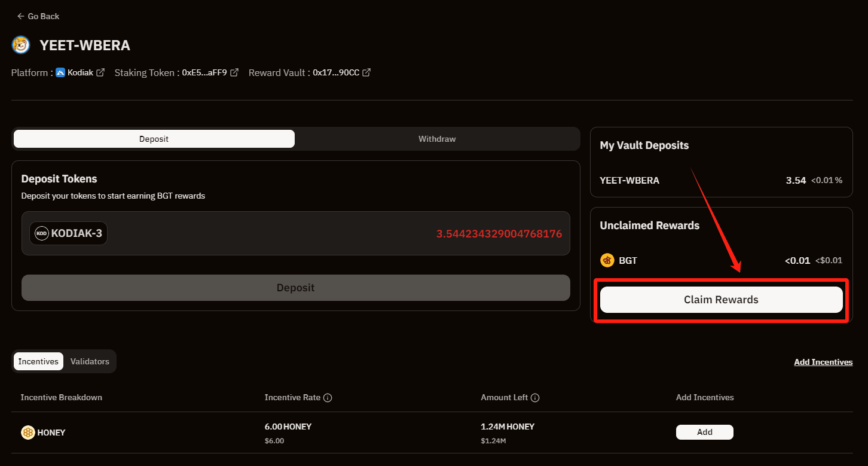
Task: Select the Incentives tab
Action: pyautogui.click(x=38, y=361)
